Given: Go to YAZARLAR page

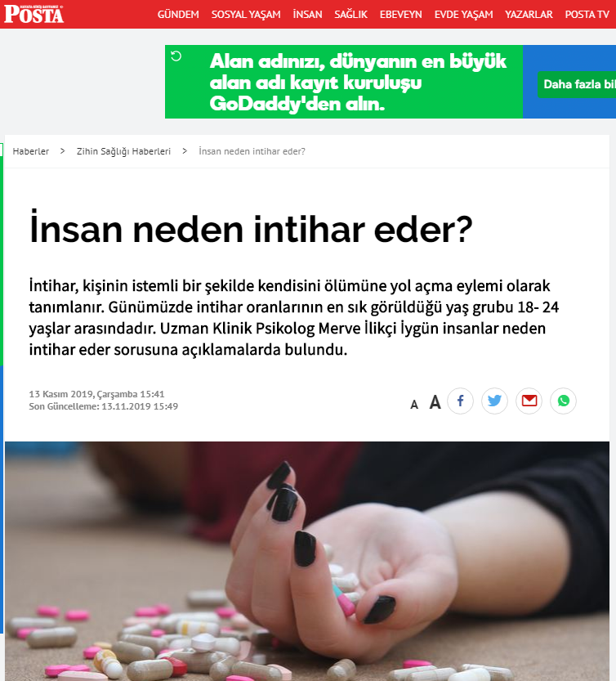Looking at the screenshot, I should [529, 15].
